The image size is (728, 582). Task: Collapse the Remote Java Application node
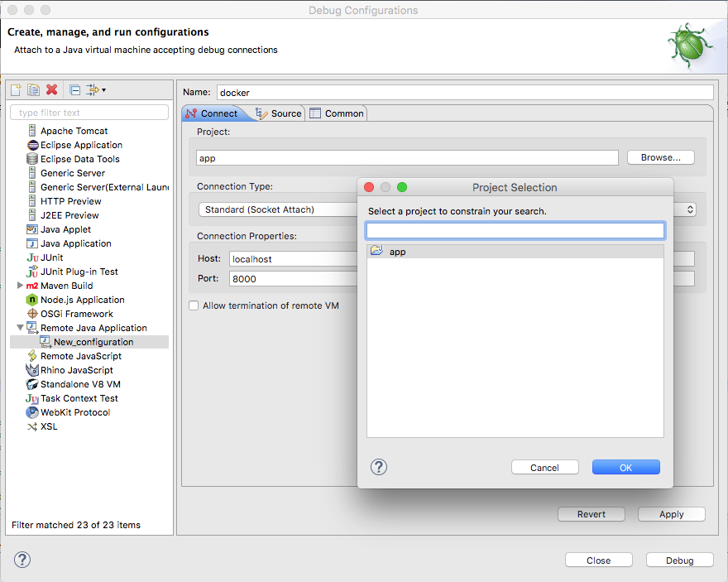(x=21, y=328)
